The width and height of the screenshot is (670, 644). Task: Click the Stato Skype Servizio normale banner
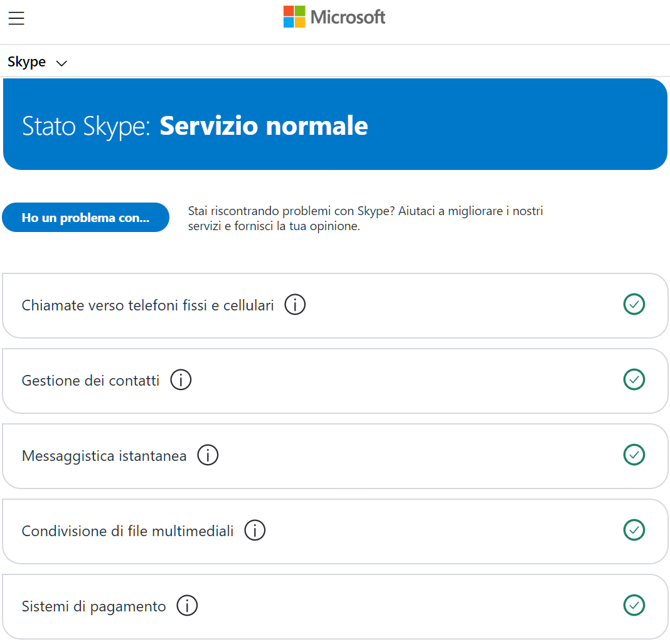point(334,125)
